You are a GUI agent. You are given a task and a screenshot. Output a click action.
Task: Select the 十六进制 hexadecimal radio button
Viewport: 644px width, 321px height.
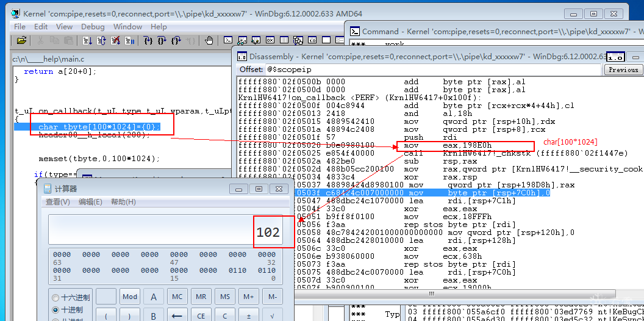(55, 298)
